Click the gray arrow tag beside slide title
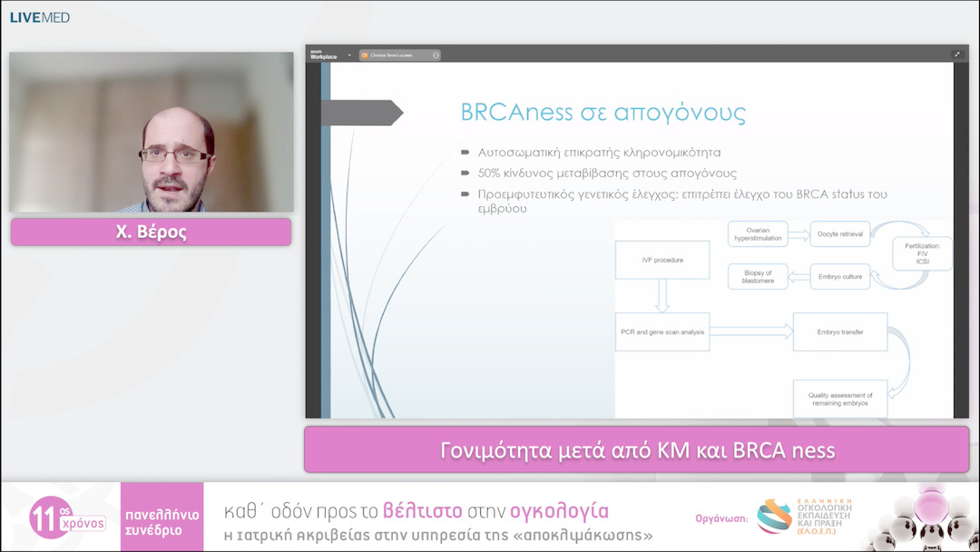Screen dimensions: 980x552 [362, 113]
